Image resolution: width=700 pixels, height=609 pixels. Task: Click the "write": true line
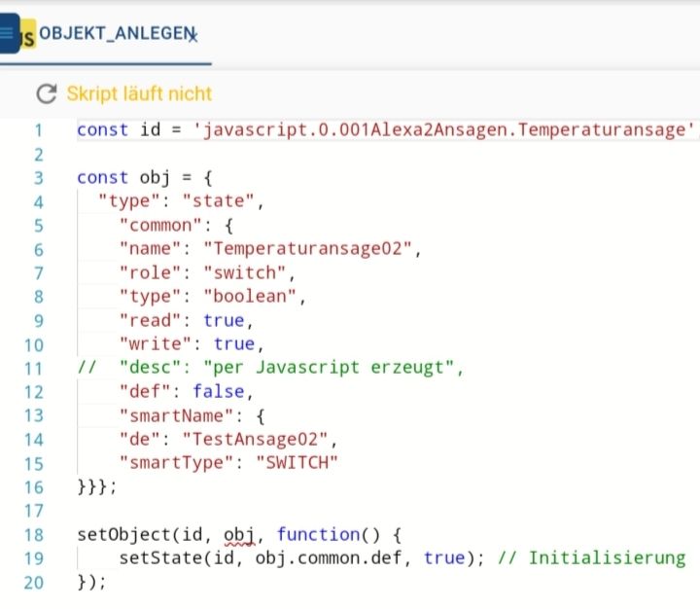point(192,344)
